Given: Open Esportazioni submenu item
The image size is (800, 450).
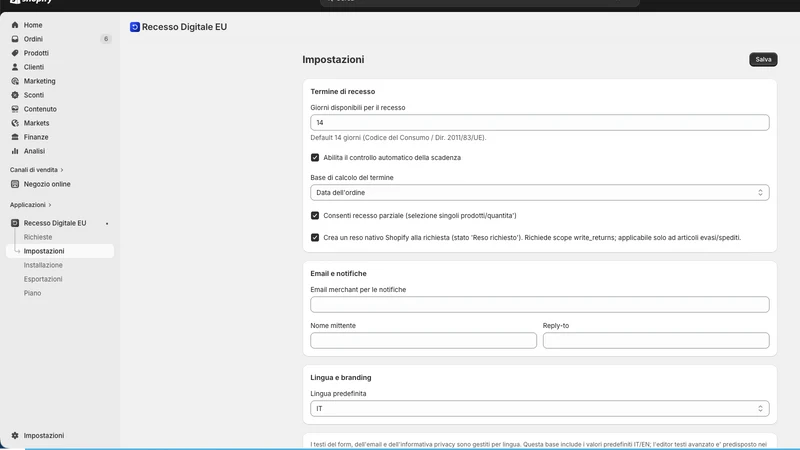Looking at the screenshot, I should (43, 279).
